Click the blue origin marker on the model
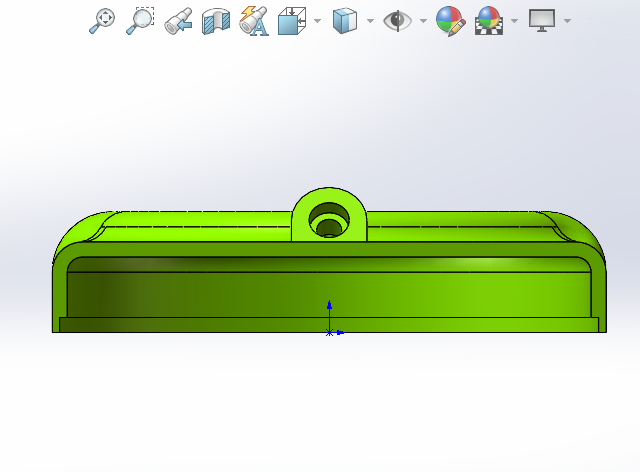 click(330, 333)
